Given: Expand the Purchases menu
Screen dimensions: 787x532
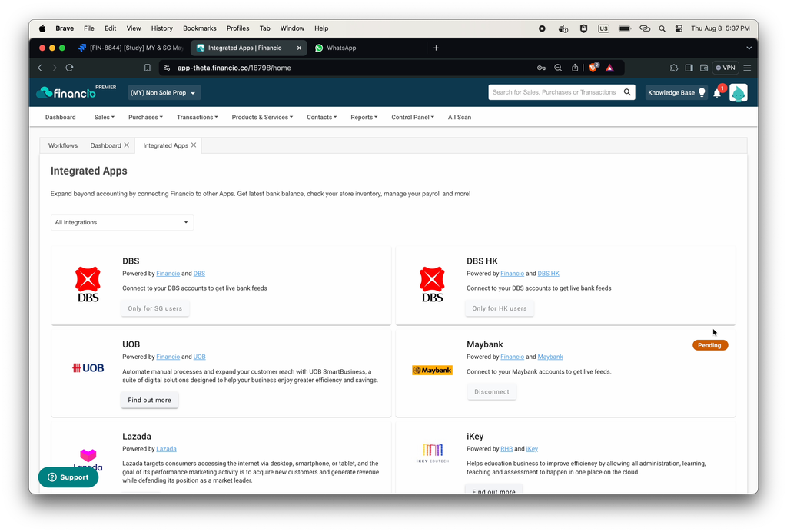Looking at the screenshot, I should pyautogui.click(x=145, y=118).
